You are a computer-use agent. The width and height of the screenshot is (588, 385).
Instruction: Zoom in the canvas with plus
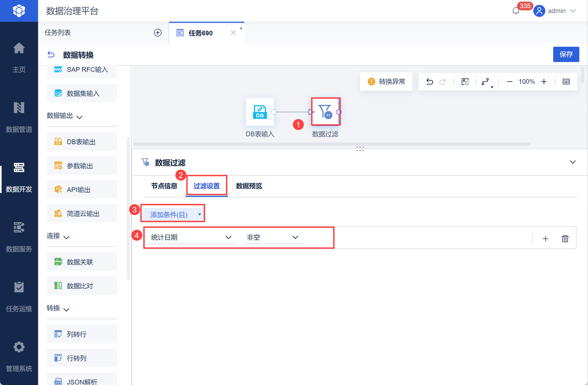pos(544,82)
